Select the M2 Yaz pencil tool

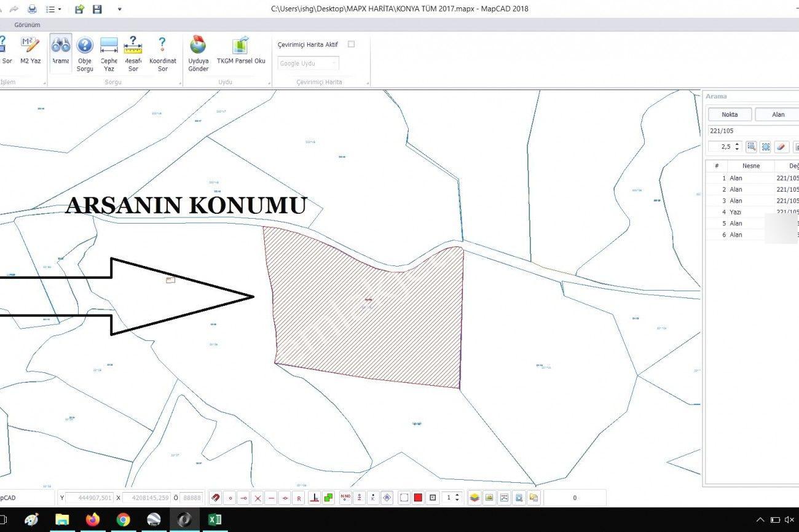30,50
